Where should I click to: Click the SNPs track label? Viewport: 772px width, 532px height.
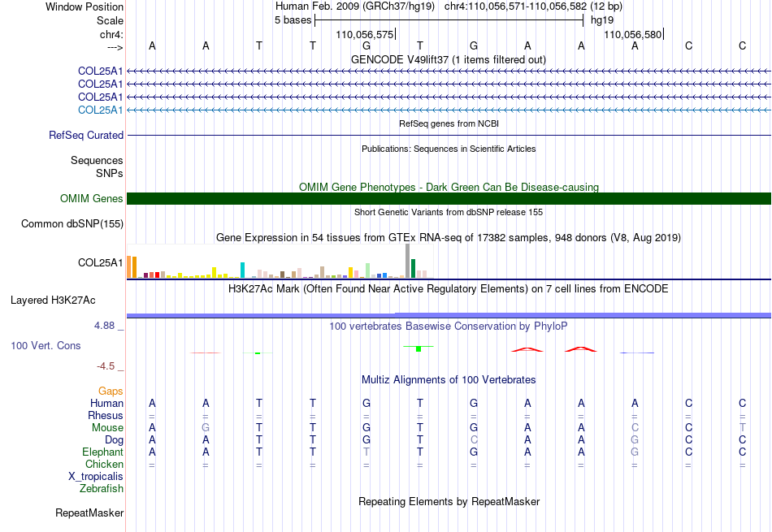(x=110, y=173)
